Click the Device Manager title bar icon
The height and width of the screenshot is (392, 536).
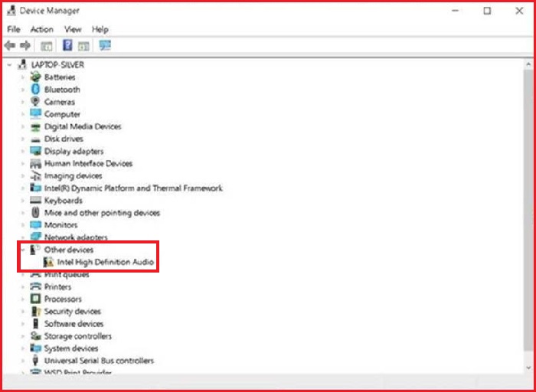pos(11,11)
